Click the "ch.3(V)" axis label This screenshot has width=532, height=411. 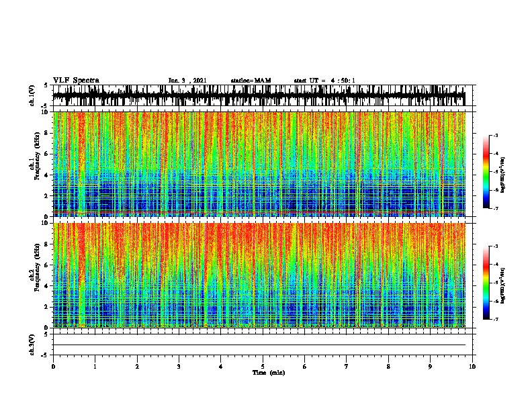click(32, 345)
